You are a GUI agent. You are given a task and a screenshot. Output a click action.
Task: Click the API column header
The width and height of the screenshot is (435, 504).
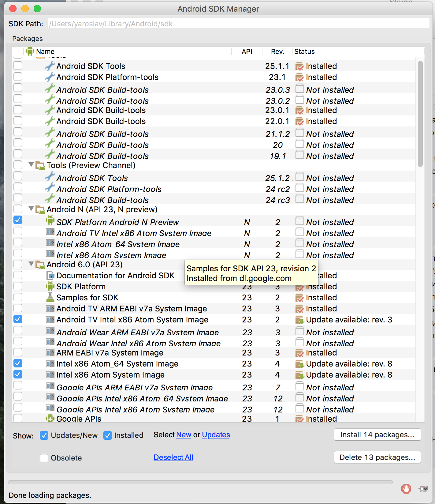[x=247, y=51]
